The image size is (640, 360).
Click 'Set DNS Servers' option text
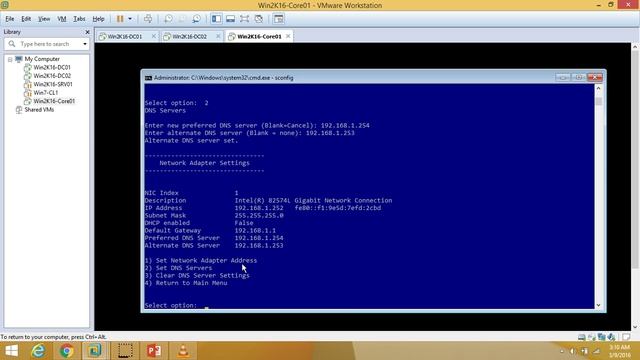click(x=184, y=268)
